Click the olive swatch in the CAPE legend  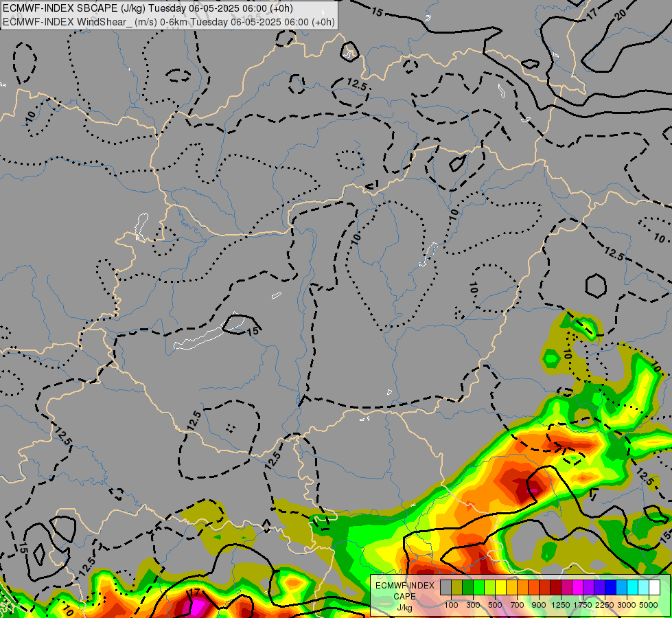[x=457, y=588]
